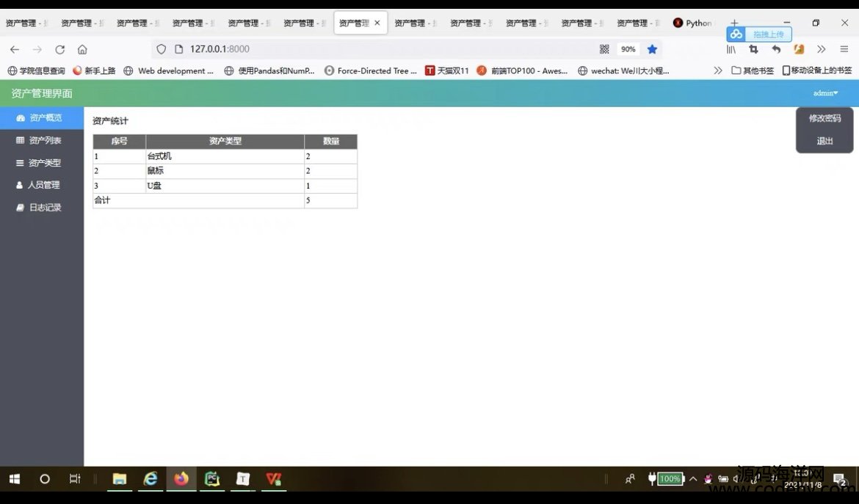Click the battery 100% tray indicator
Screen dimensions: 859x504
[x=666, y=479]
